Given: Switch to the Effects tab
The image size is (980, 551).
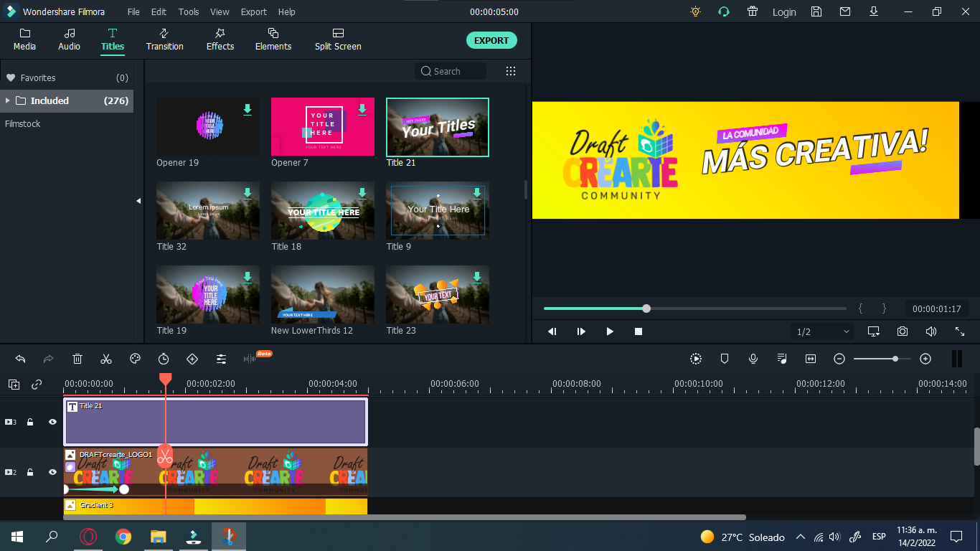Looking at the screenshot, I should pos(220,40).
